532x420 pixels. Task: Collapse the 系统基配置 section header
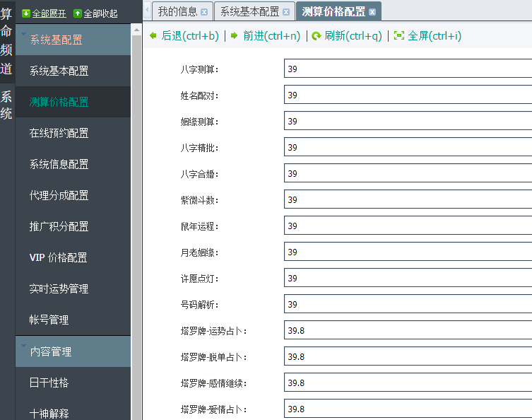[x=73, y=40]
